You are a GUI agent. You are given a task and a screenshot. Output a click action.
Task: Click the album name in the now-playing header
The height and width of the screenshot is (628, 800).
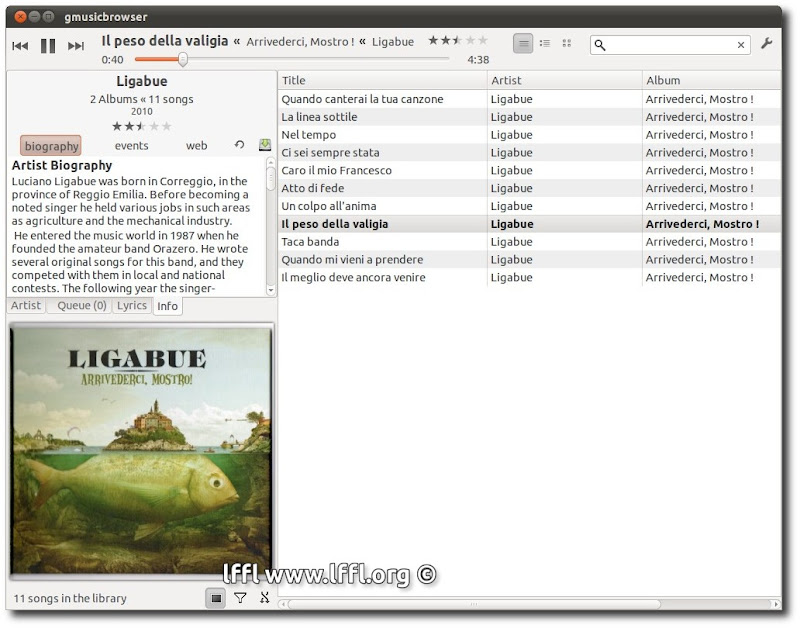(x=301, y=42)
